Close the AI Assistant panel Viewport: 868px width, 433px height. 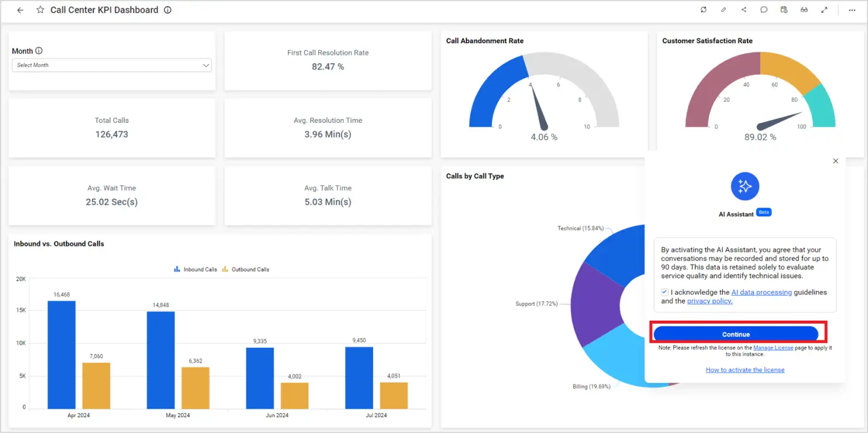[835, 161]
